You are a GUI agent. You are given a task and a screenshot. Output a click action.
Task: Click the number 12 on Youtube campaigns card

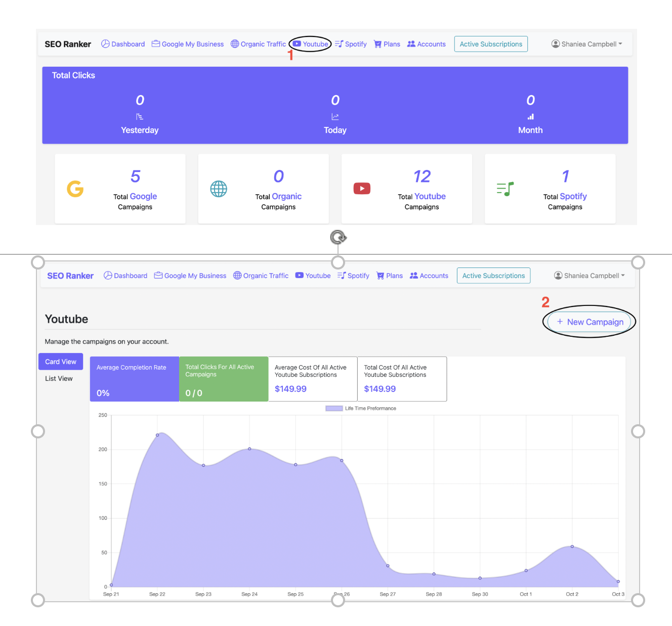(x=422, y=176)
